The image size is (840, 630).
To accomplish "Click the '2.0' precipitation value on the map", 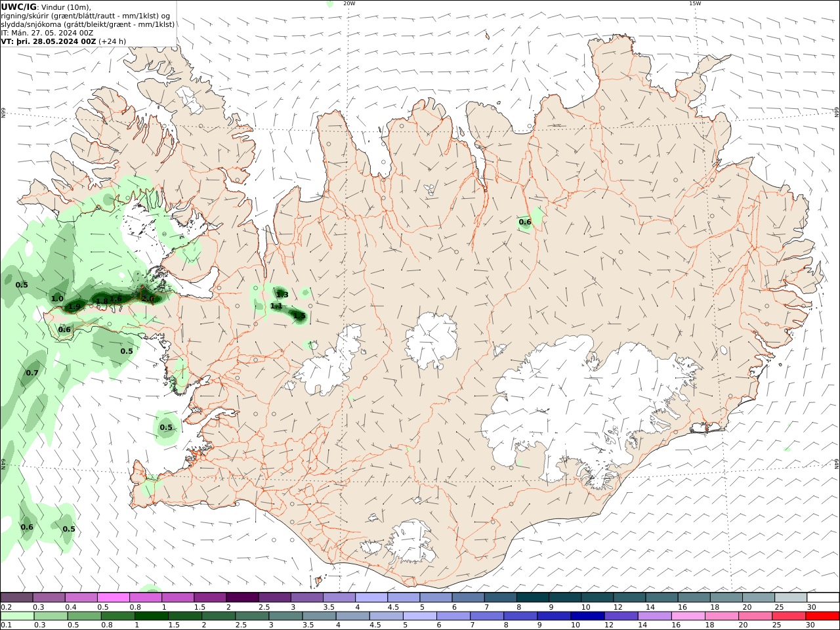I will pyautogui.click(x=148, y=299).
